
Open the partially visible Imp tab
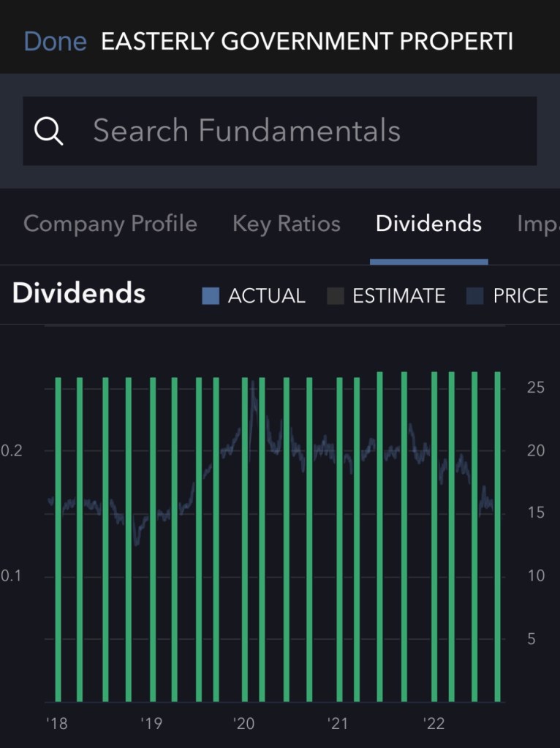point(538,224)
